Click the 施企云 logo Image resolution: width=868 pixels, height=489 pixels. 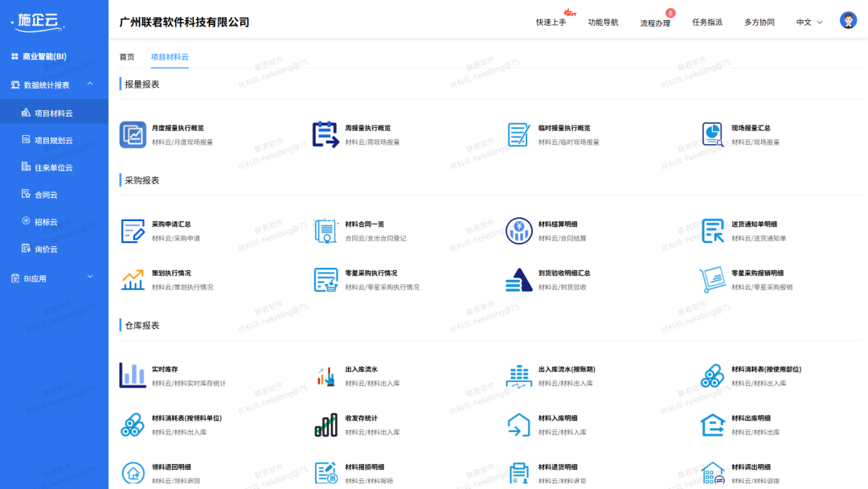[x=38, y=22]
